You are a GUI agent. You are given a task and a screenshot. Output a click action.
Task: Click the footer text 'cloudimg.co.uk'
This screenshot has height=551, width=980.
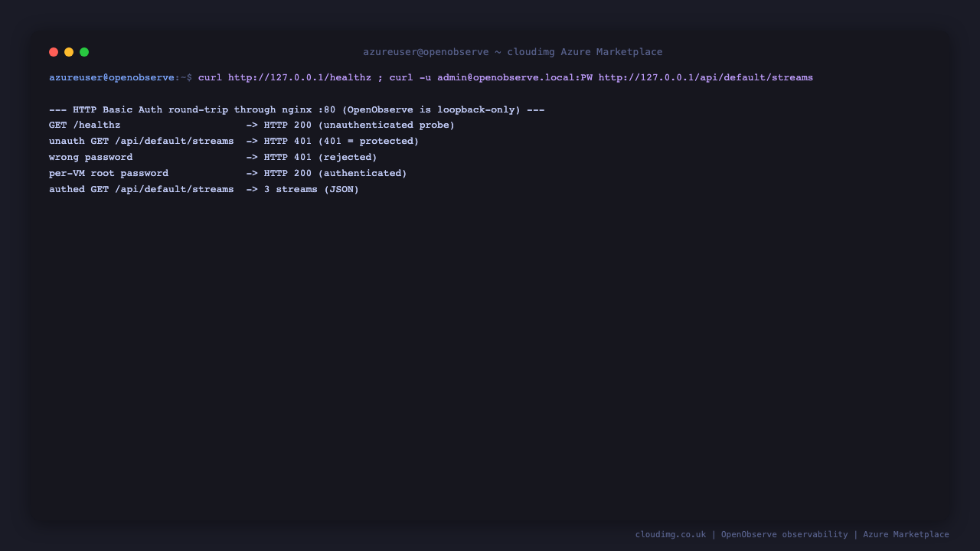click(671, 534)
